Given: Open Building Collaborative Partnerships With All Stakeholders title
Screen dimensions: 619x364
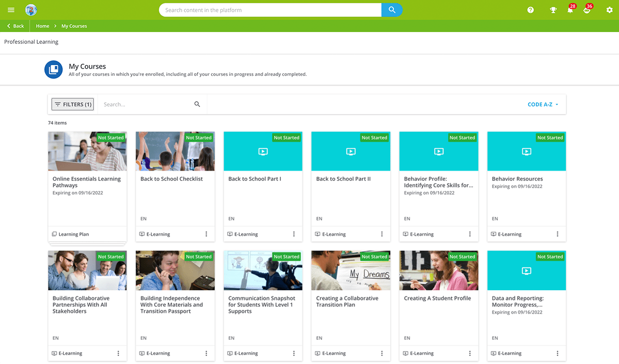Looking at the screenshot, I should tap(81, 305).
